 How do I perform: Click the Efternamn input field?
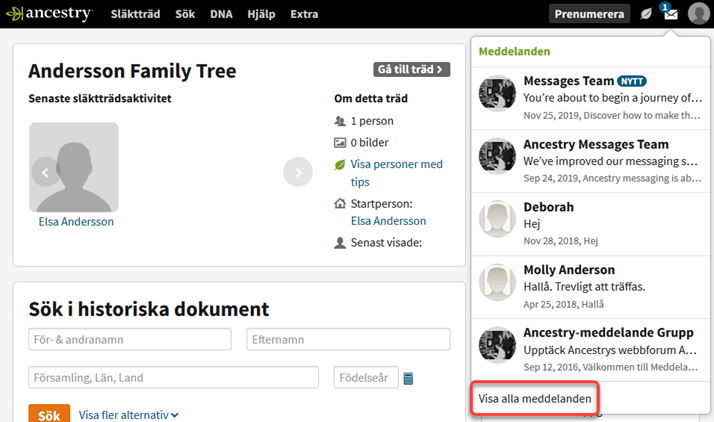(348, 339)
